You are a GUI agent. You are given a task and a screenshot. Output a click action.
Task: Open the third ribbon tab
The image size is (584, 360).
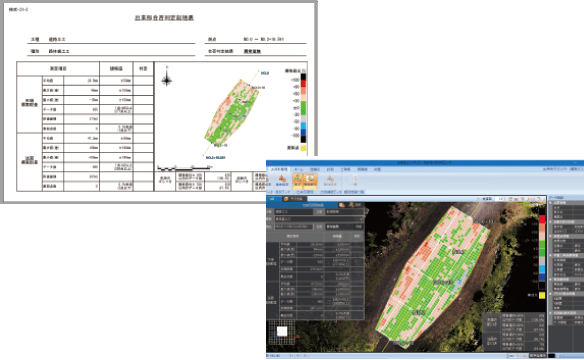pos(315,169)
